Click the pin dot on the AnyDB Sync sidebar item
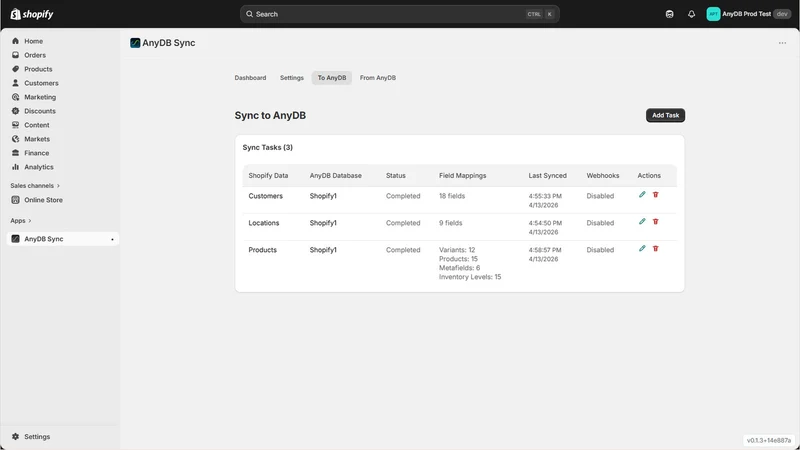Image resolution: width=800 pixels, height=450 pixels. click(112, 239)
